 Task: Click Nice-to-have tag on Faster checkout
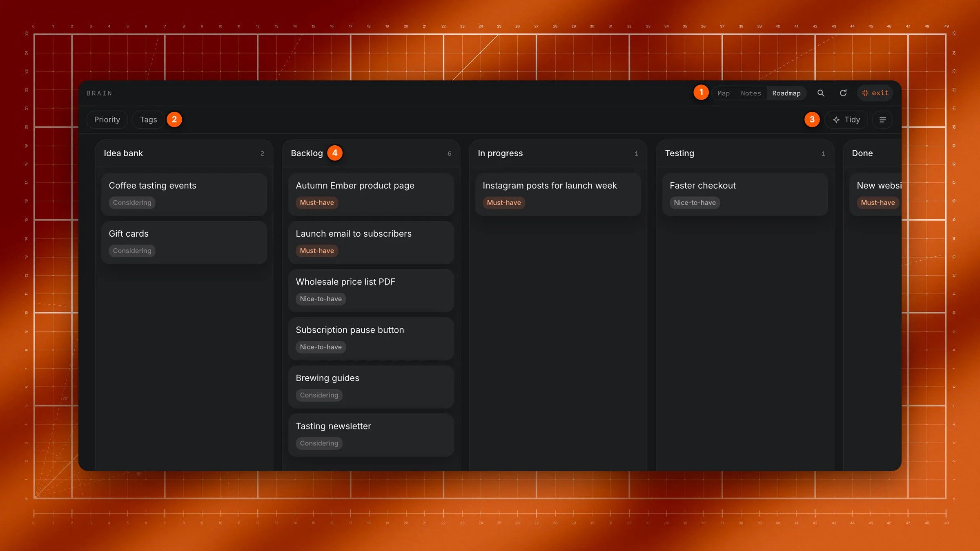click(695, 202)
